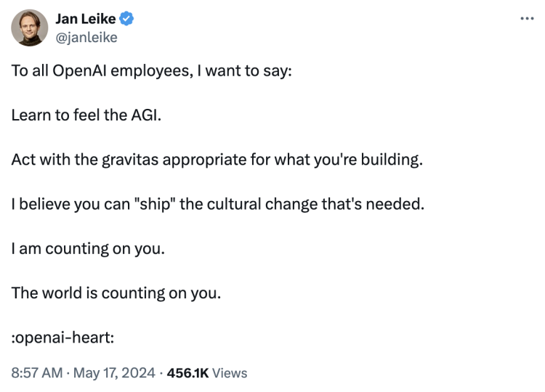The image size is (545, 392).
Task: Click the blue verified checkmark badge
Action: tap(126, 19)
